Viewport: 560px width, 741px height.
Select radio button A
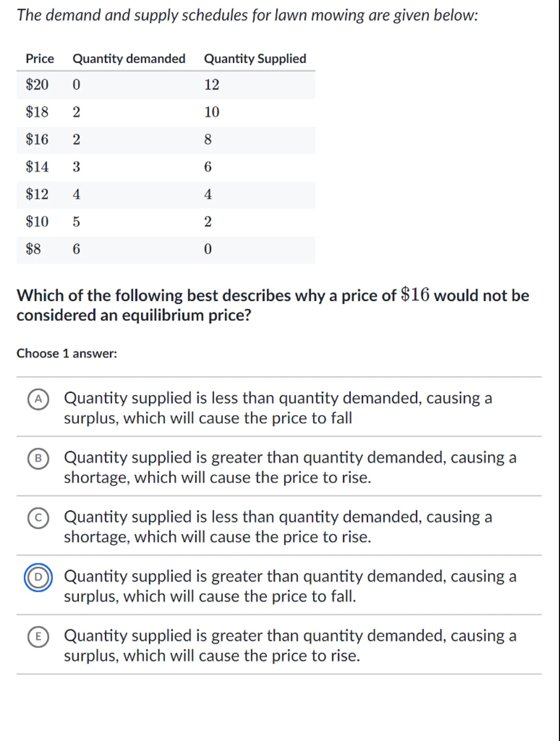pos(38,399)
